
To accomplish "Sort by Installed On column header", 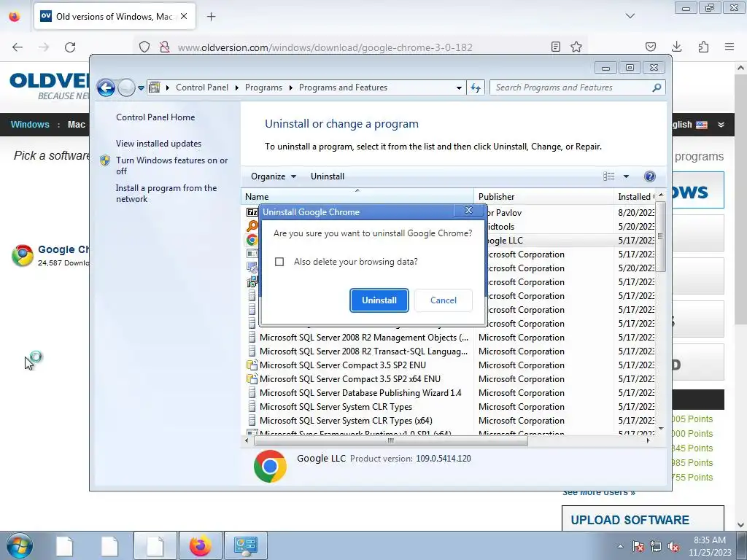I will click(635, 197).
